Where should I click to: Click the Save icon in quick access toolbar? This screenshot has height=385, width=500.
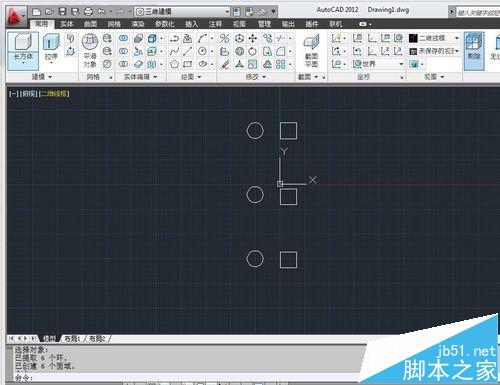[62, 12]
